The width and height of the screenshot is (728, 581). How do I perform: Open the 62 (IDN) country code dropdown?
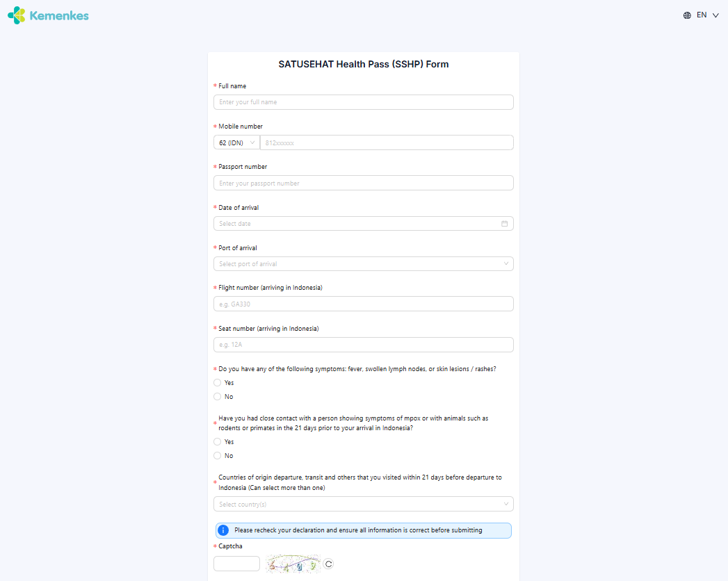(x=237, y=142)
